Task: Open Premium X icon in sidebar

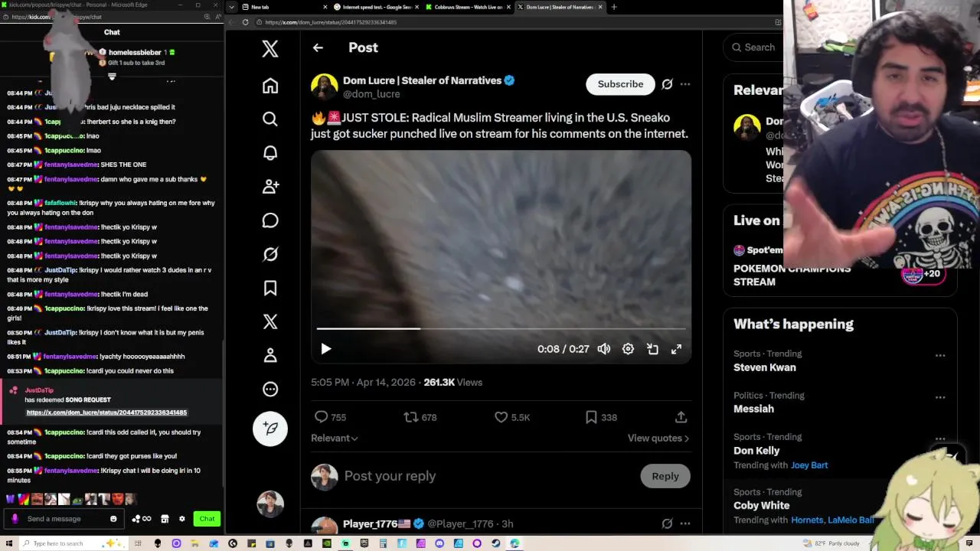Action: pos(270,321)
